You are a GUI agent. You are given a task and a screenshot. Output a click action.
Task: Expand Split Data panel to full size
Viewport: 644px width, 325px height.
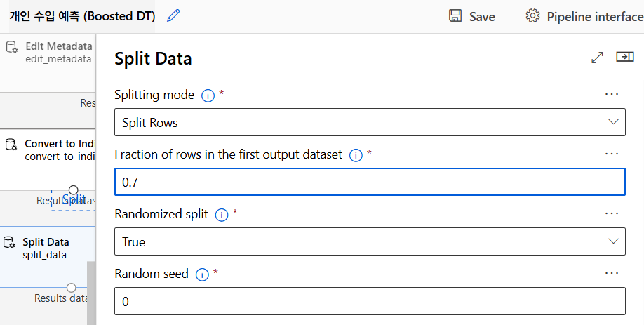click(598, 58)
